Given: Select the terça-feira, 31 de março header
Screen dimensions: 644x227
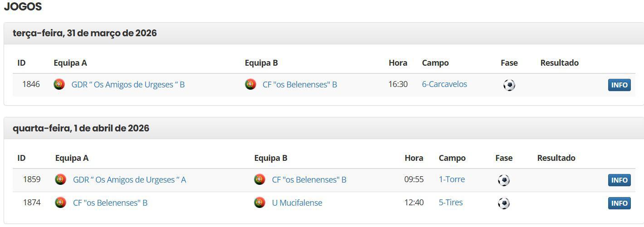Looking at the screenshot, I should (85, 33).
